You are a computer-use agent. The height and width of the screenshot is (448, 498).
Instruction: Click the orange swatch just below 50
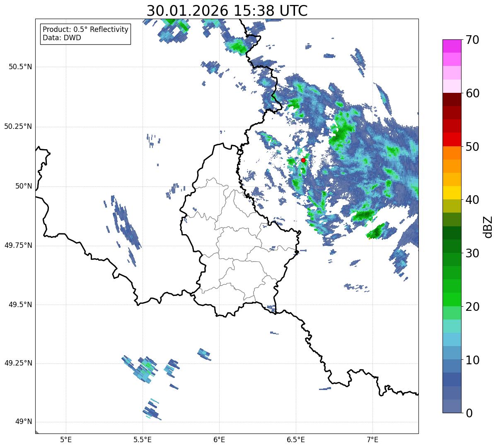(452, 153)
